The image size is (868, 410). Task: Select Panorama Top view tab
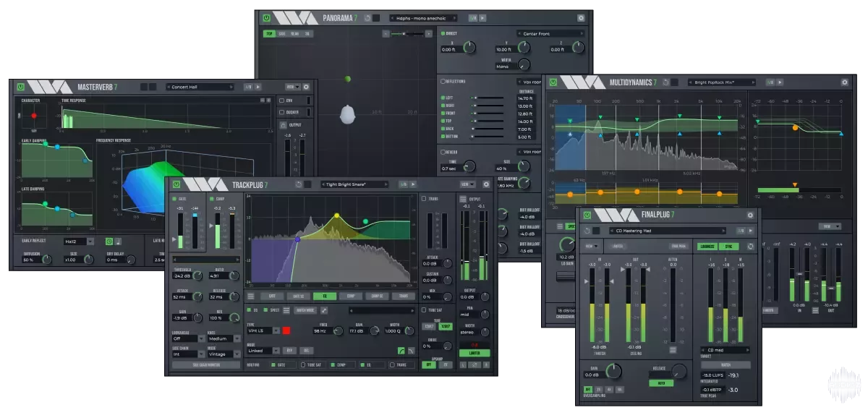(269, 33)
